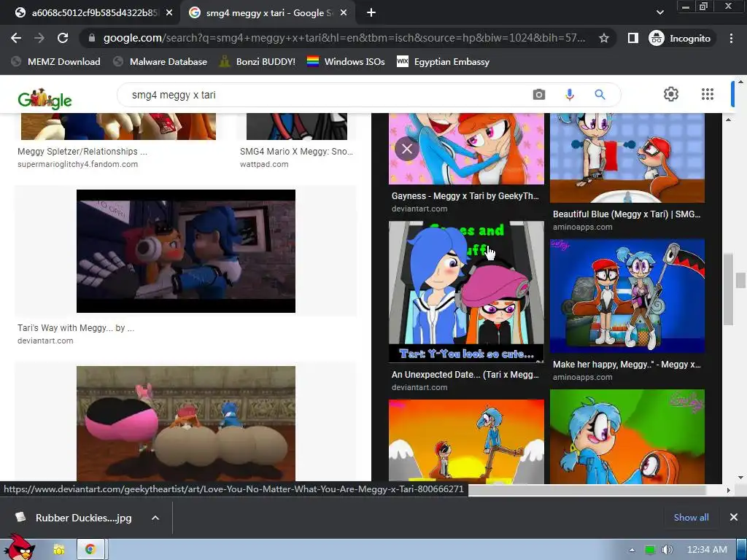The height and width of the screenshot is (560, 747).
Task: Click the page vertical scrollbar thumb
Action: pyautogui.click(x=740, y=280)
